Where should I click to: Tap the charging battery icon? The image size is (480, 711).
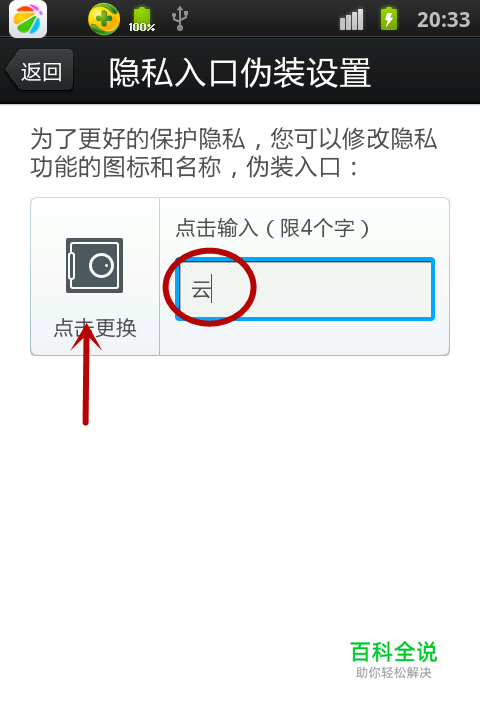pos(389,19)
